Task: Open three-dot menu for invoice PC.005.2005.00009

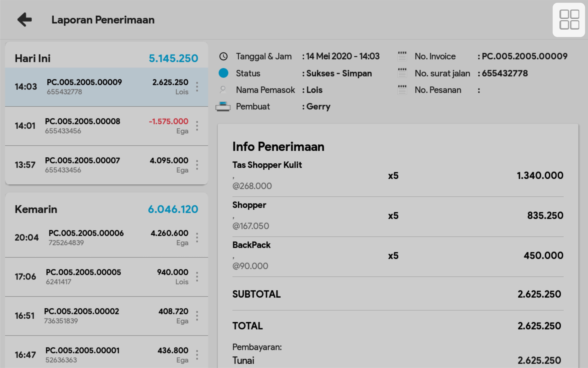Action: point(197,87)
